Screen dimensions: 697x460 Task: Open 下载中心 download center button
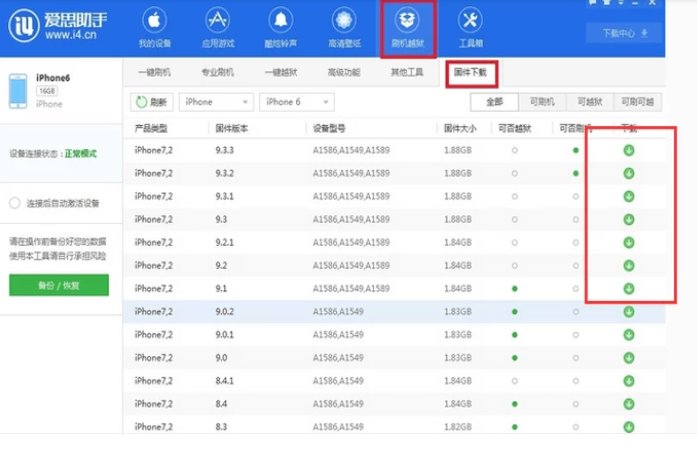[x=624, y=33]
